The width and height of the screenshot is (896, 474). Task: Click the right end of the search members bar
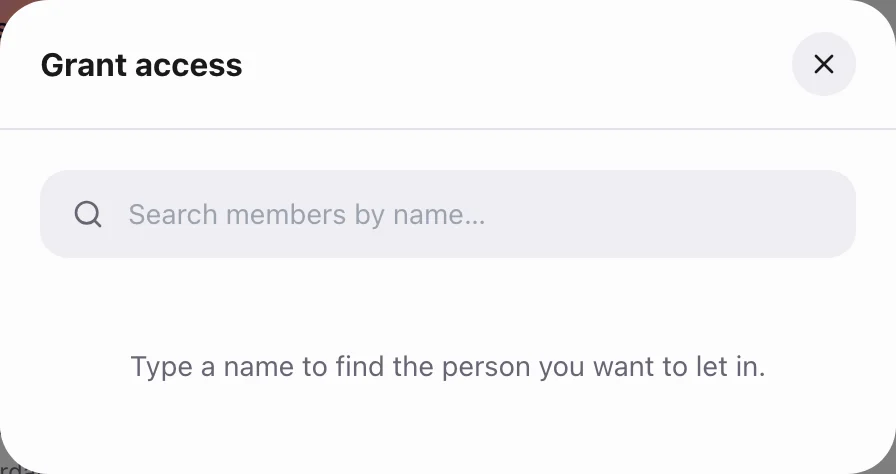(x=823, y=214)
